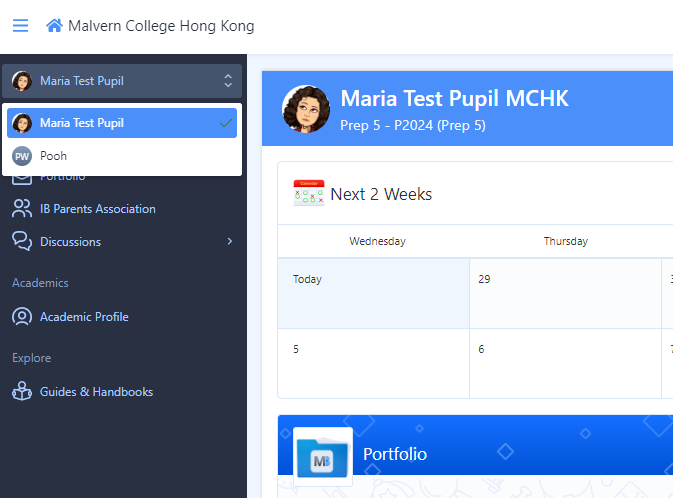This screenshot has width=673, height=498.
Task: Expand the Maria Test Pupil account switcher
Action: (122, 81)
